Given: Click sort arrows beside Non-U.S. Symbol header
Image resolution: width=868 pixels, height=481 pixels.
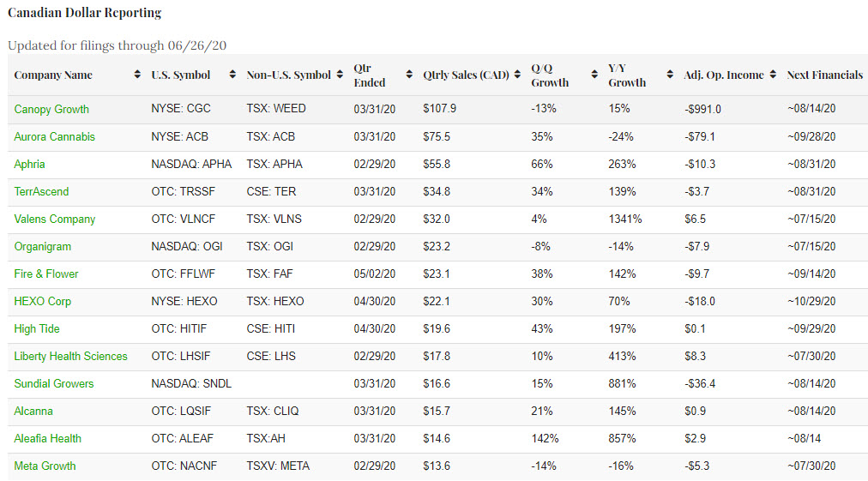Looking at the screenshot, I should click(x=340, y=75).
